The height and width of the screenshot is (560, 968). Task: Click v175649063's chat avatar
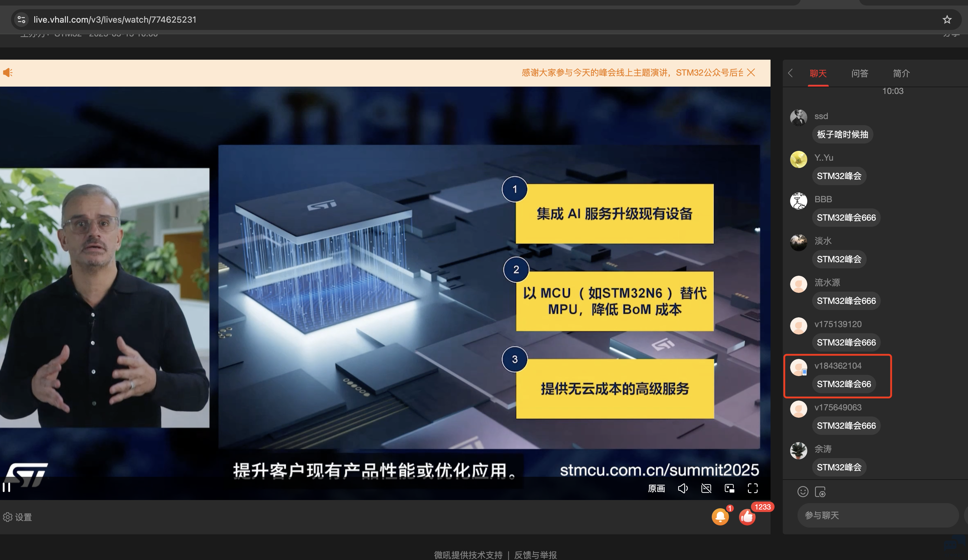[x=799, y=409]
